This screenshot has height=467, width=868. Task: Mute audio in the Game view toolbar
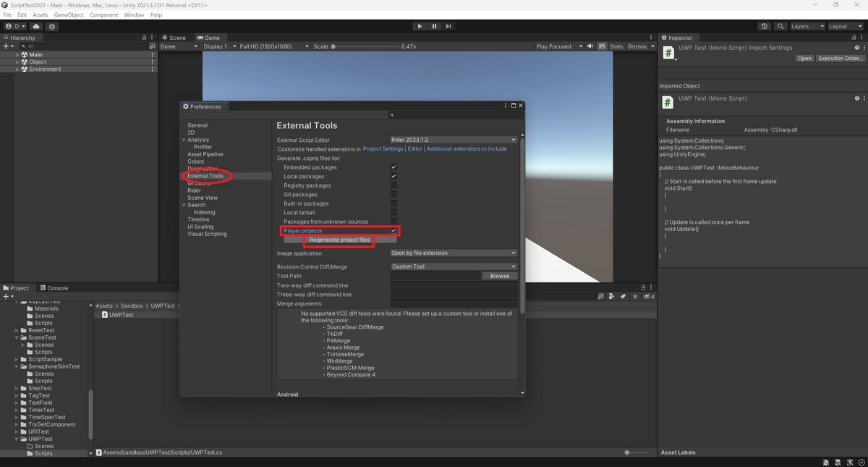[589, 46]
